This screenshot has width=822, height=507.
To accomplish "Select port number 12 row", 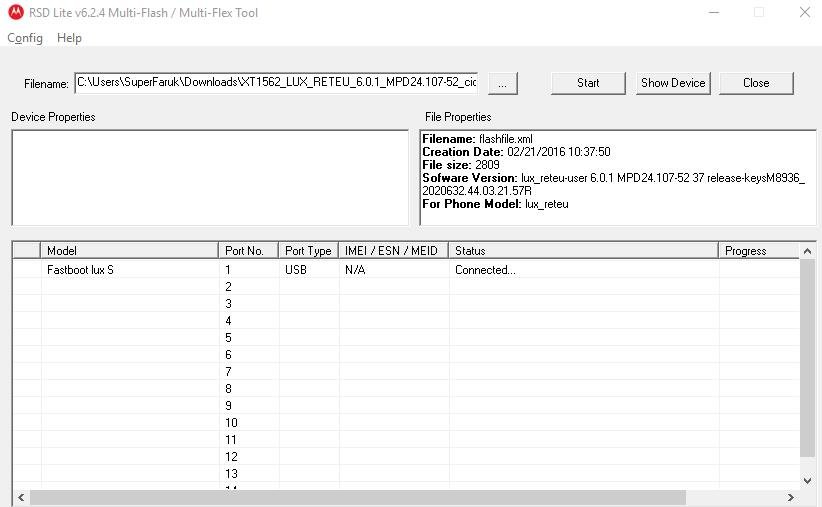I will pos(406,457).
